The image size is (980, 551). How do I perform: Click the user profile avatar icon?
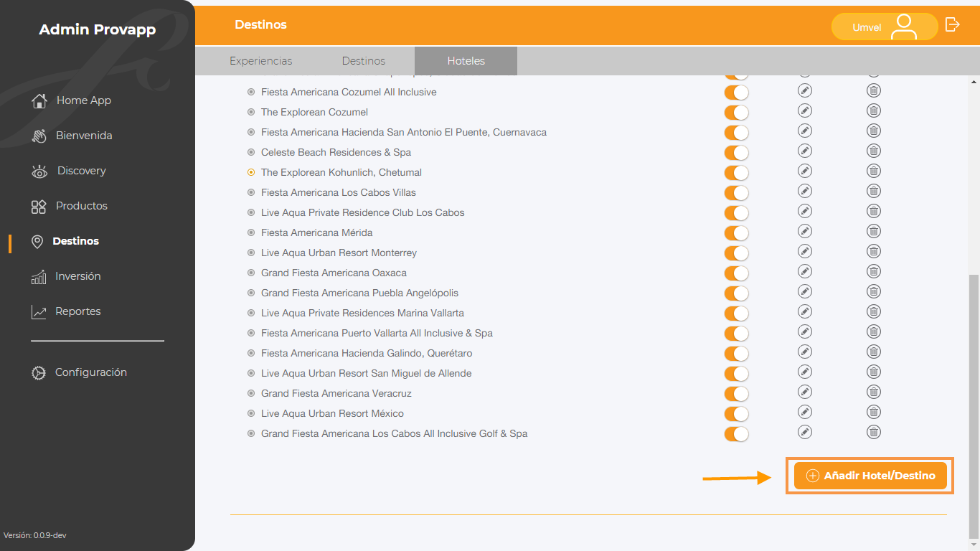tap(904, 27)
